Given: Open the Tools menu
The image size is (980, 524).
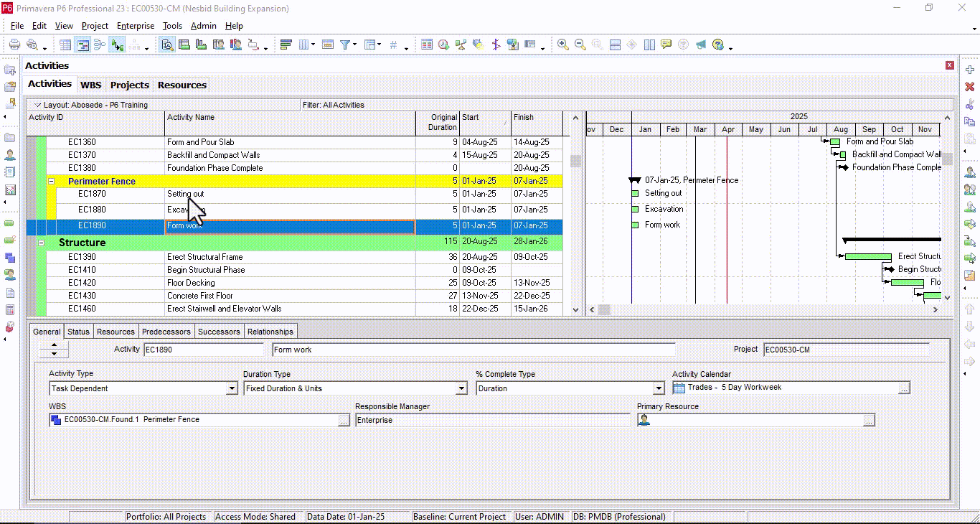Looking at the screenshot, I should click(x=172, y=26).
